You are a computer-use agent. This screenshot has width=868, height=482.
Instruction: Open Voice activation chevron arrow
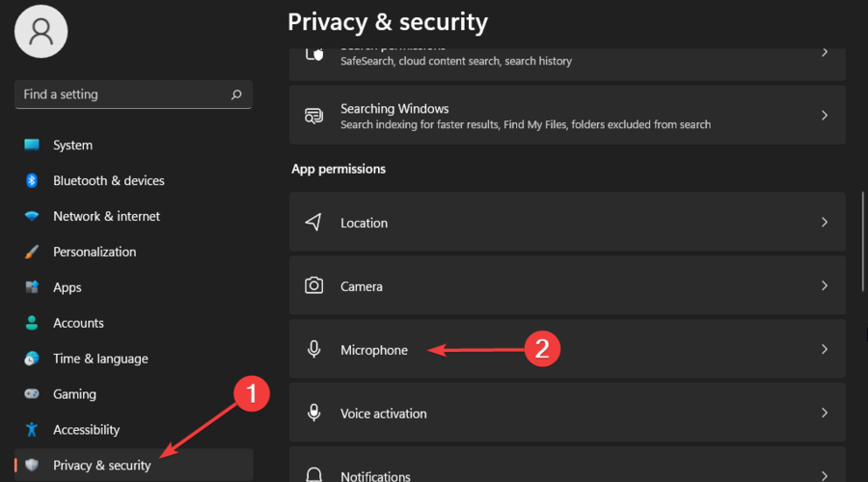pyautogui.click(x=824, y=414)
